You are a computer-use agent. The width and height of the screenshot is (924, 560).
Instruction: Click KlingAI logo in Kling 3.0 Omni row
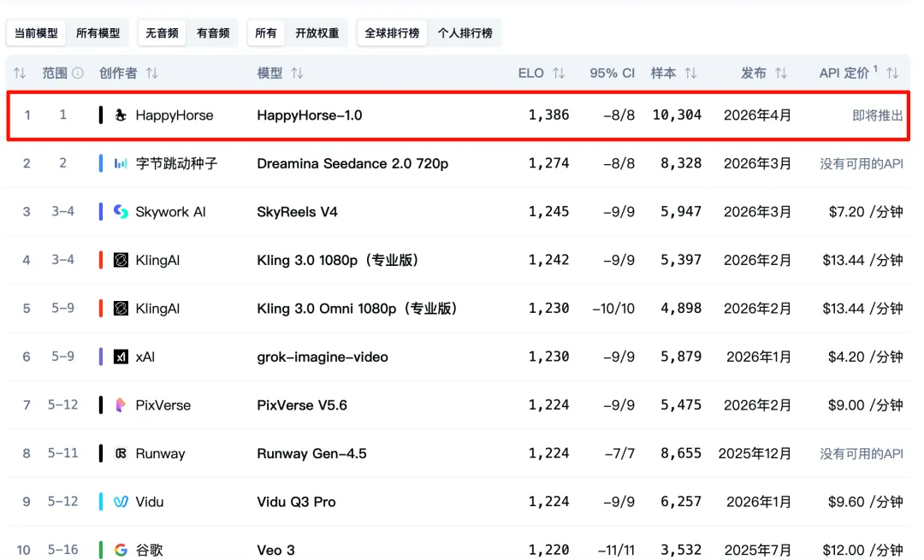point(121,308)
